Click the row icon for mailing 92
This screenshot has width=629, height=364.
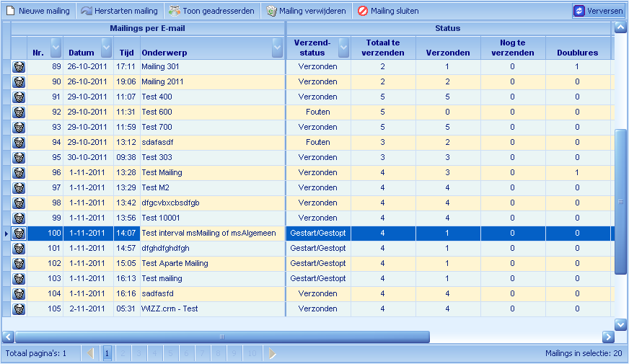[19, 112]
